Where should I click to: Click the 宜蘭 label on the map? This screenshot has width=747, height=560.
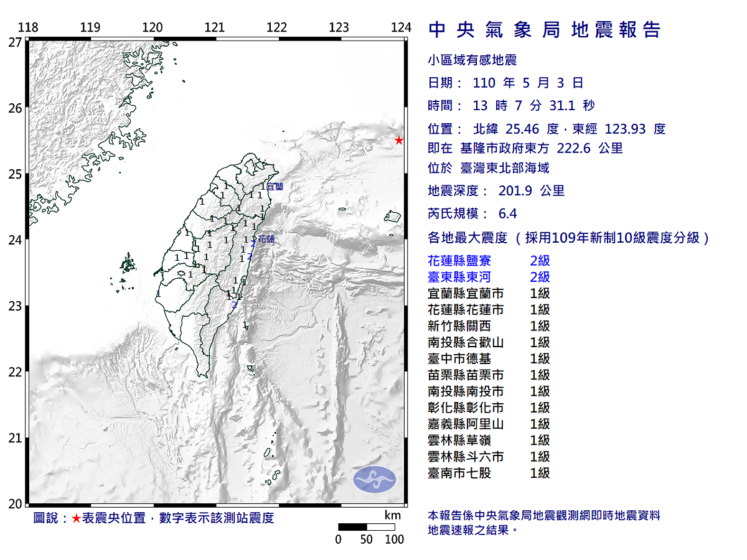276,186
